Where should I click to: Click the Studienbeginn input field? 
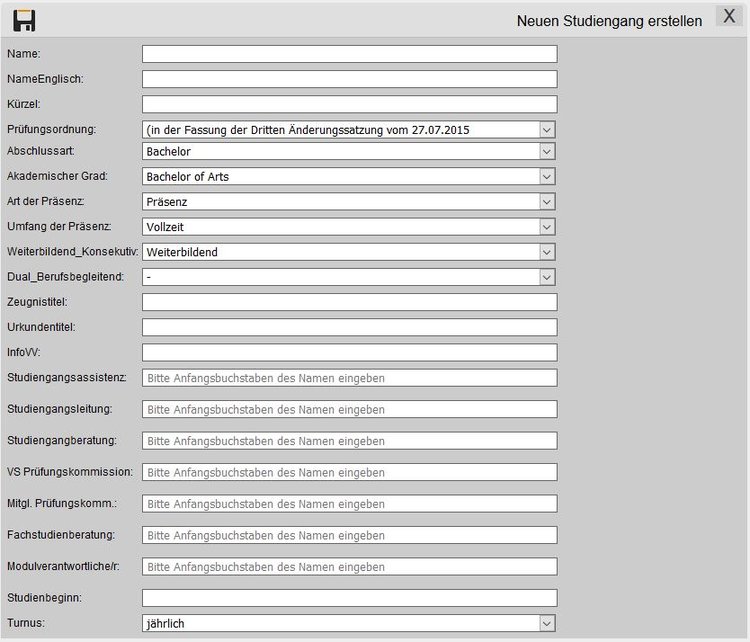(349, 598)
